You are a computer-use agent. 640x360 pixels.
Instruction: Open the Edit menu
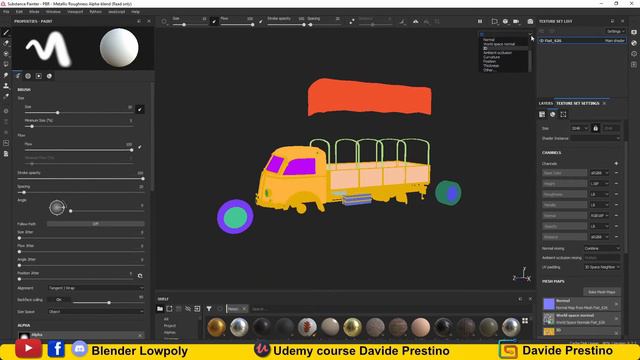pos(19,12)
